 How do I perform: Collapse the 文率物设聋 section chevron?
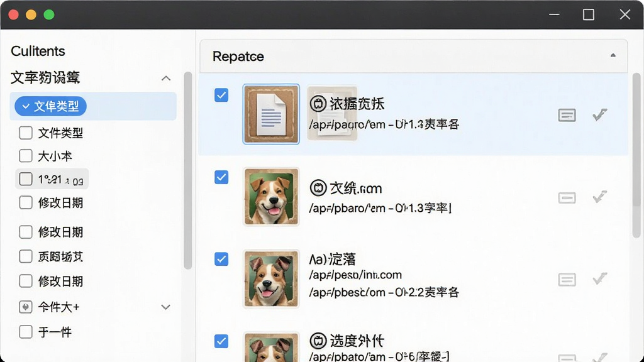[x=166, y=78]
